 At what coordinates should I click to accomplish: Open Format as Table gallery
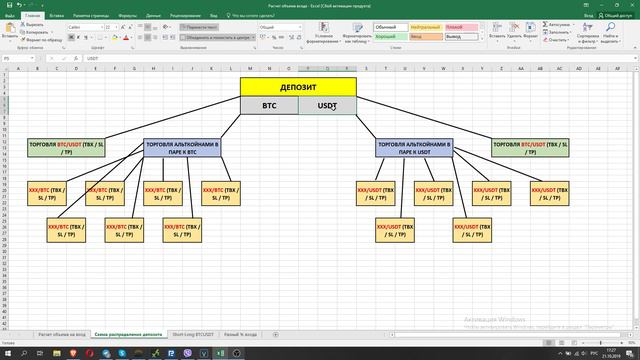357,33
